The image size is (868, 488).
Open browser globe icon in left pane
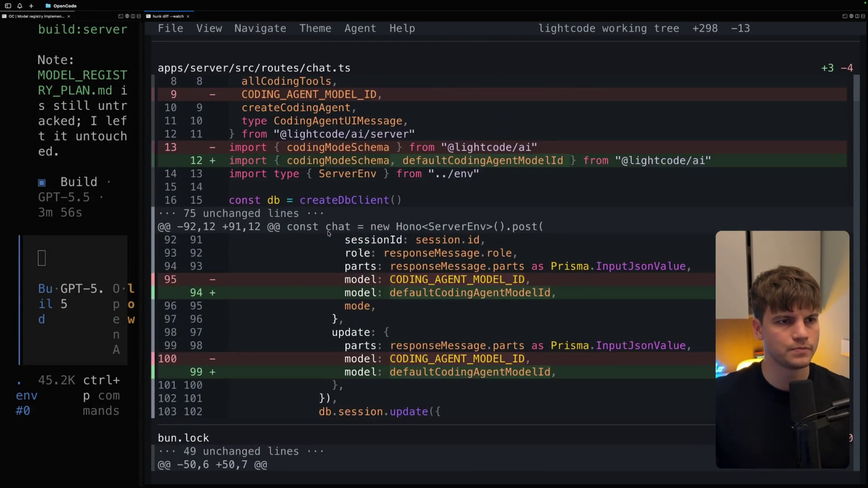pyautogui.click(x=127, y=16)
